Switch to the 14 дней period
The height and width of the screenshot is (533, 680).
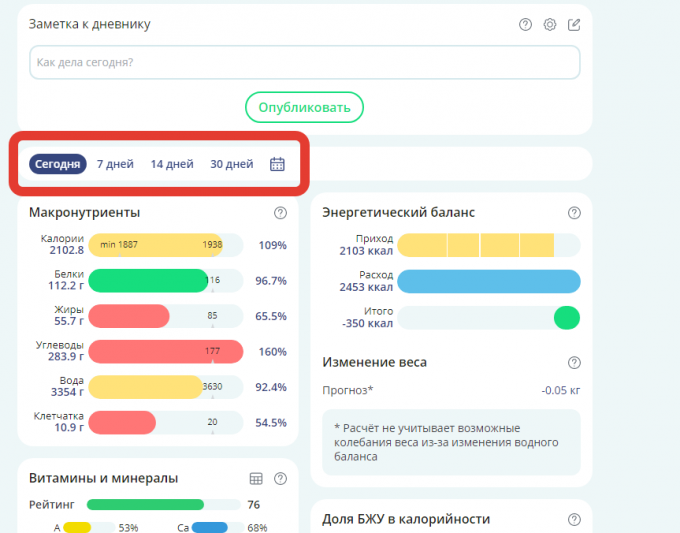[x=172, y=164]
